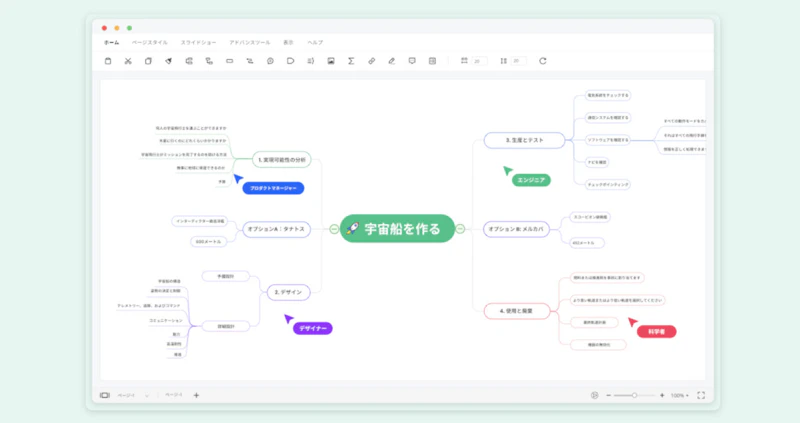The width and height of the screenshot is (800, 423).
Task: Select the オプションA：タナトス node
Action: pos(276,229)
